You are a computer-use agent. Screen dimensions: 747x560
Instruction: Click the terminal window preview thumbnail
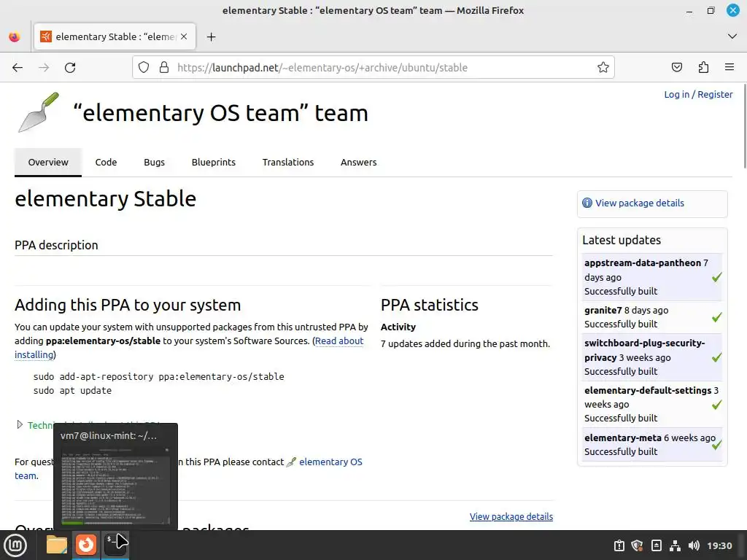click(x=115, y=486)
